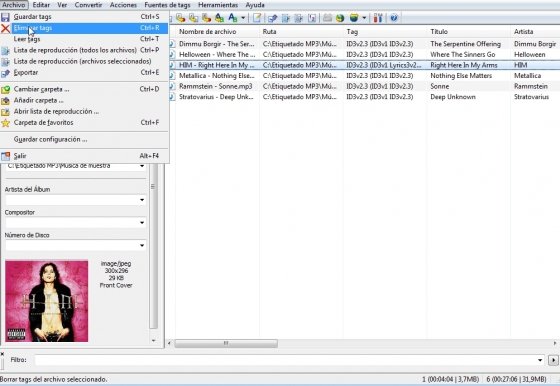Viewport: 560px width, 386px height.
Task: Click the tag panel vertical scrollbar
Action: click(x=154, y=246)
